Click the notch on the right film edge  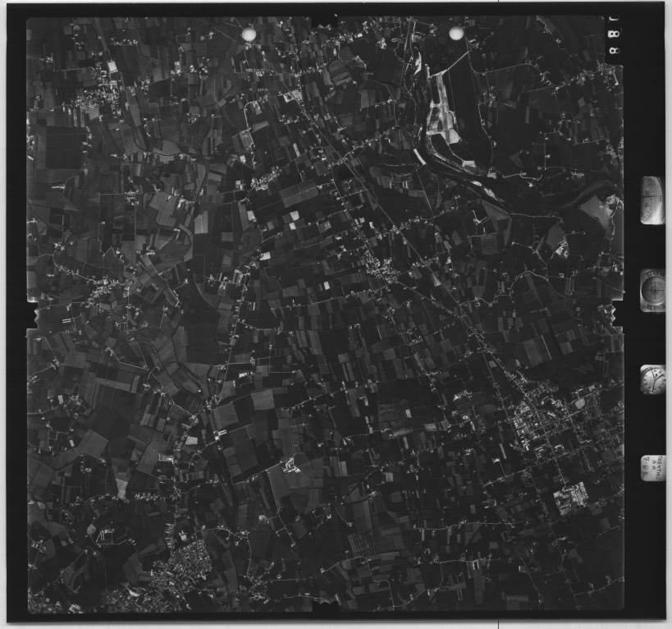pos(616,314)
